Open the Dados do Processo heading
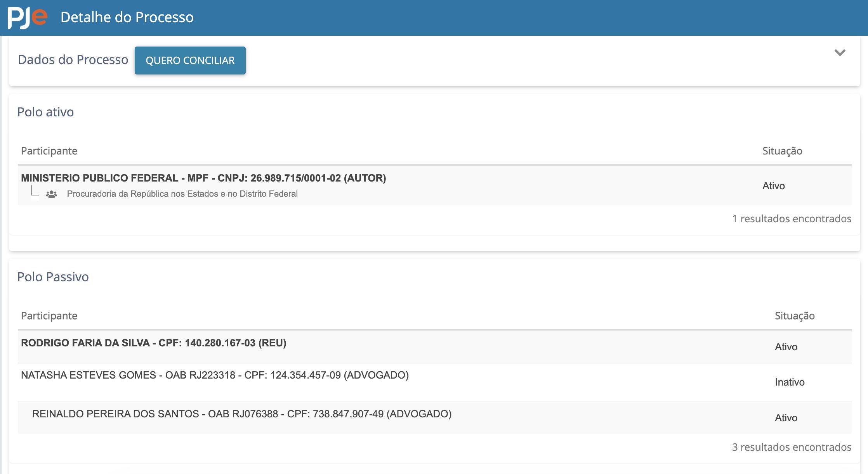Viewport: 868px width, 474px height. (73, 60)
